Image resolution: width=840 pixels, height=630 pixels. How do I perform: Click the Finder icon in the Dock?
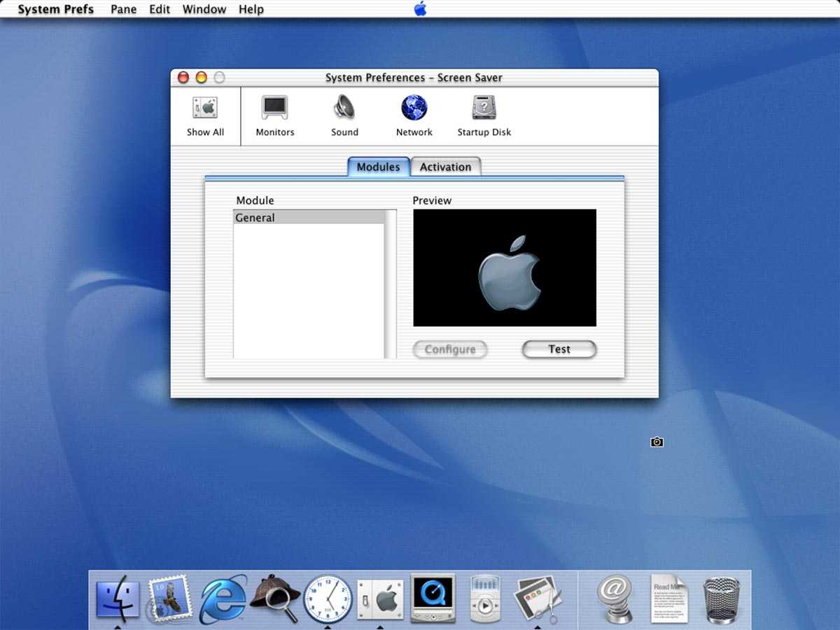tap(118, 599)
